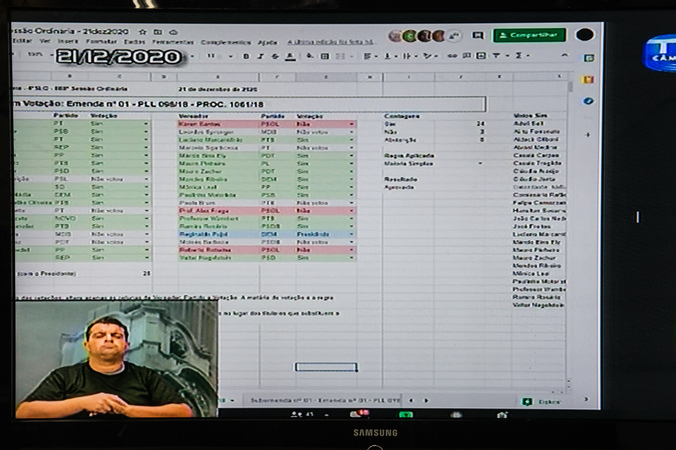The image size is (676, 450).
Task: Open the Ferramentas menu
Action: (173, 42)
